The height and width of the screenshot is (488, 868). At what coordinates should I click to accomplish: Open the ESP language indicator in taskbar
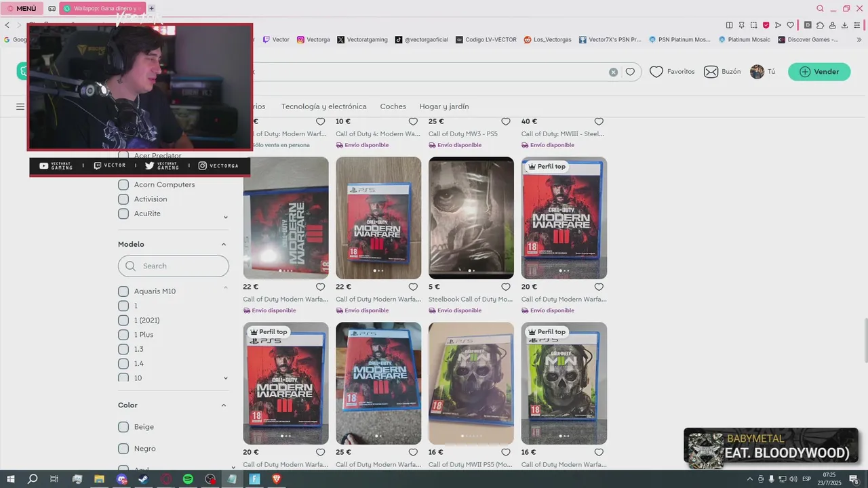(806, 479)
